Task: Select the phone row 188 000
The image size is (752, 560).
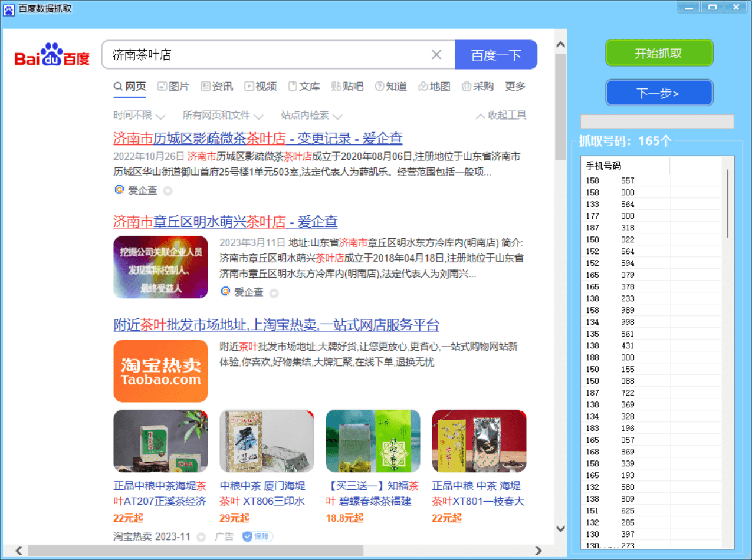Action: tap(651, 357)
